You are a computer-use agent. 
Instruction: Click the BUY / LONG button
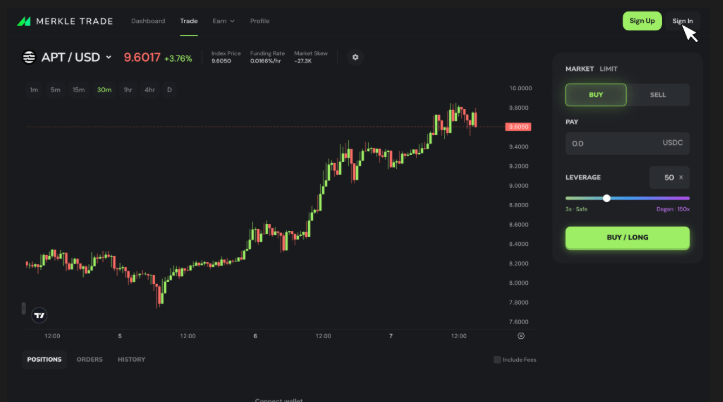point(628,238)
